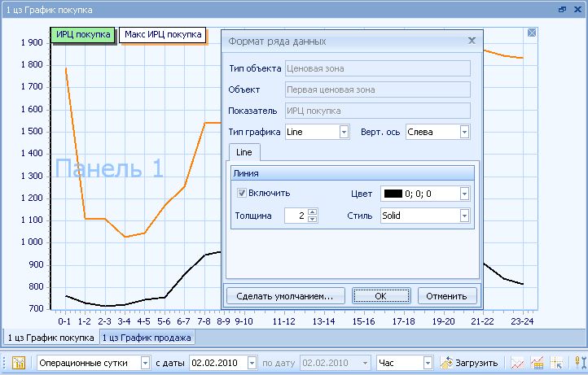588x375 pixels.
Task: Click the small crossed-box icon in chart corner
Action: (x=532, y=33)
